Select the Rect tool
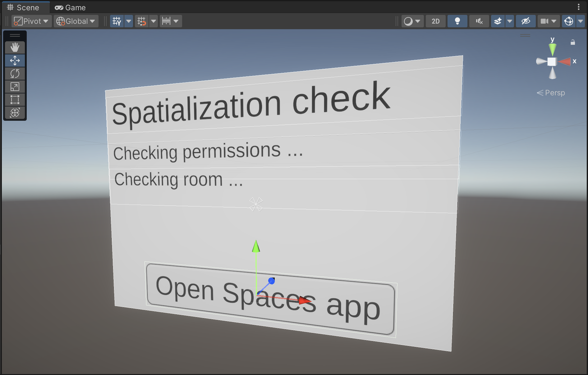This screenshot has height=375, width=588. tap(15, 100)
